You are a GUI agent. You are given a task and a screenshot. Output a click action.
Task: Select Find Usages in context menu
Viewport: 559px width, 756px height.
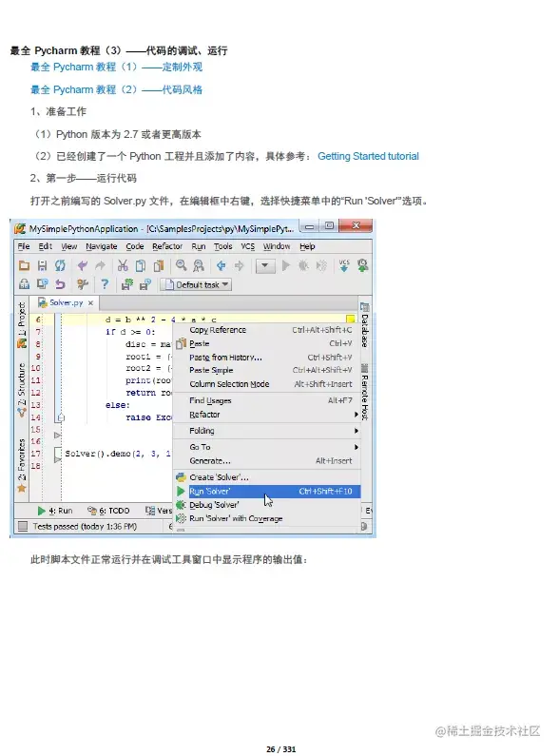(x=267, y=400)
